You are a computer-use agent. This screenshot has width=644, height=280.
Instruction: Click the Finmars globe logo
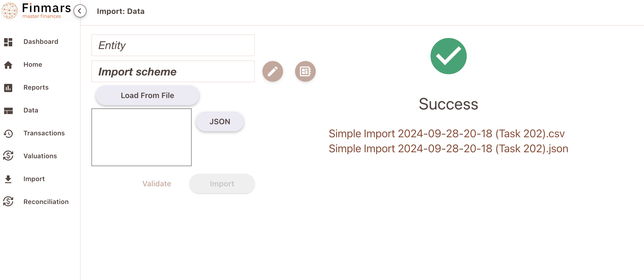click(10, 11)
